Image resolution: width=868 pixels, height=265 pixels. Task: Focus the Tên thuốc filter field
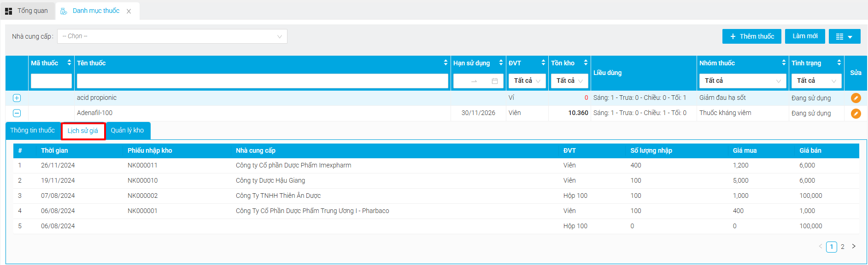(x=262, y=81)
